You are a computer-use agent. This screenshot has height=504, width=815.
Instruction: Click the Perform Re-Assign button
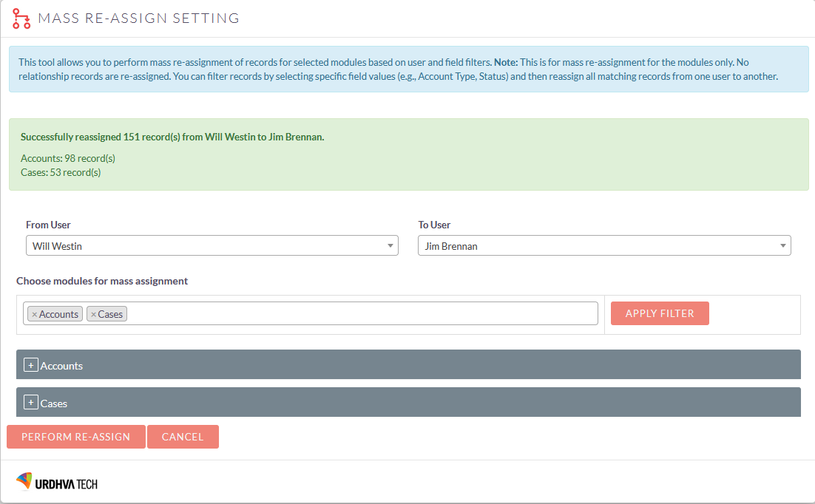(75, 437)
